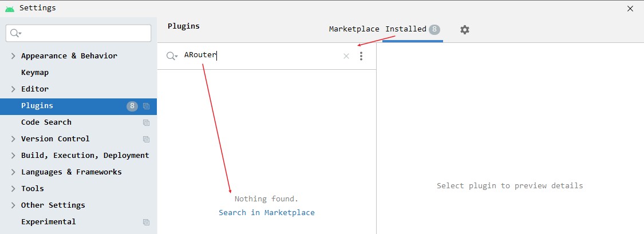Expand the Appearance & Behavior section
Viewport: 644px width, 234px height.
click(13, 56)
